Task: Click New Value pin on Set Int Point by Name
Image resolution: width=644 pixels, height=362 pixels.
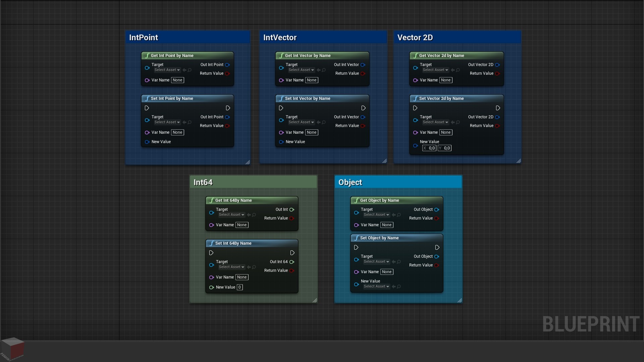Action: (147, 142)
